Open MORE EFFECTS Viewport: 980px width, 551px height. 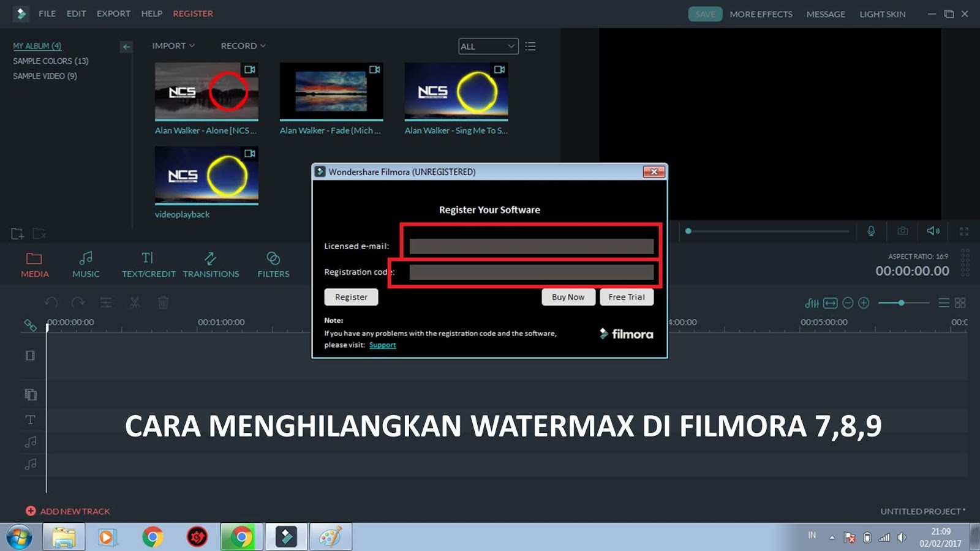[x=761, y=14]
